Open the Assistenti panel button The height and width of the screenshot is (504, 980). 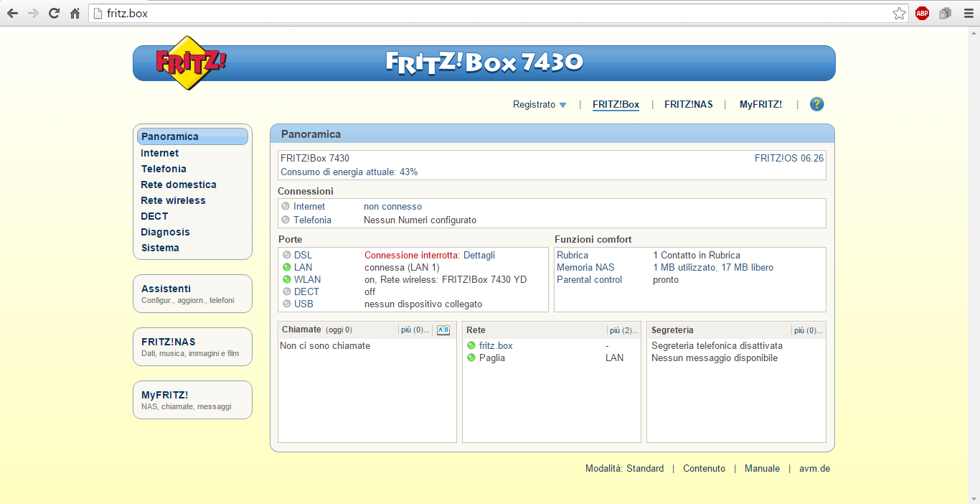click(192, 294)
